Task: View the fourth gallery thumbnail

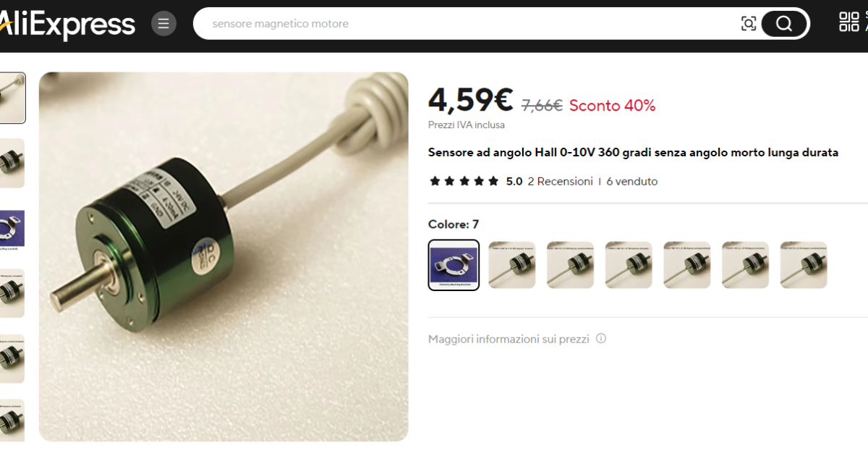Action: (12, 293)
